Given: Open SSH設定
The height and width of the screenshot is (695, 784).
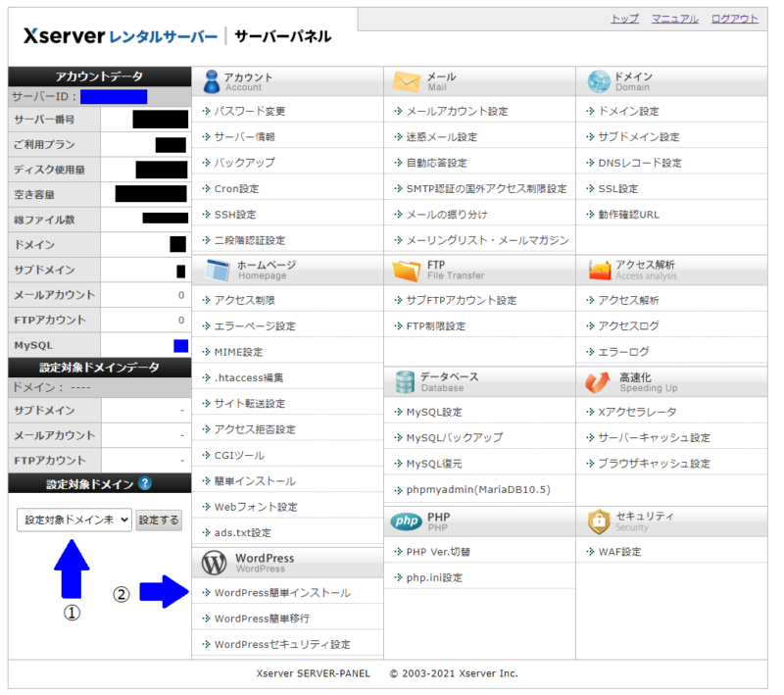Looking at the screenshot, I should 235,215.
